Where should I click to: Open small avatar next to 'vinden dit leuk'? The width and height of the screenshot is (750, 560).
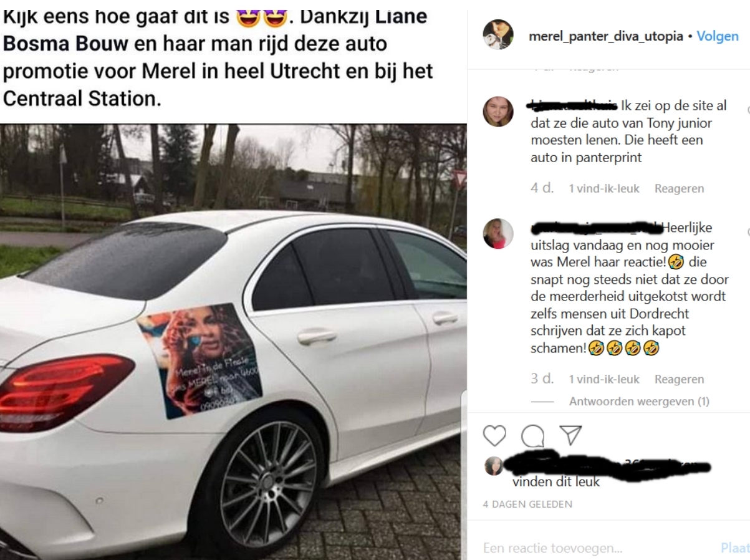493,466
